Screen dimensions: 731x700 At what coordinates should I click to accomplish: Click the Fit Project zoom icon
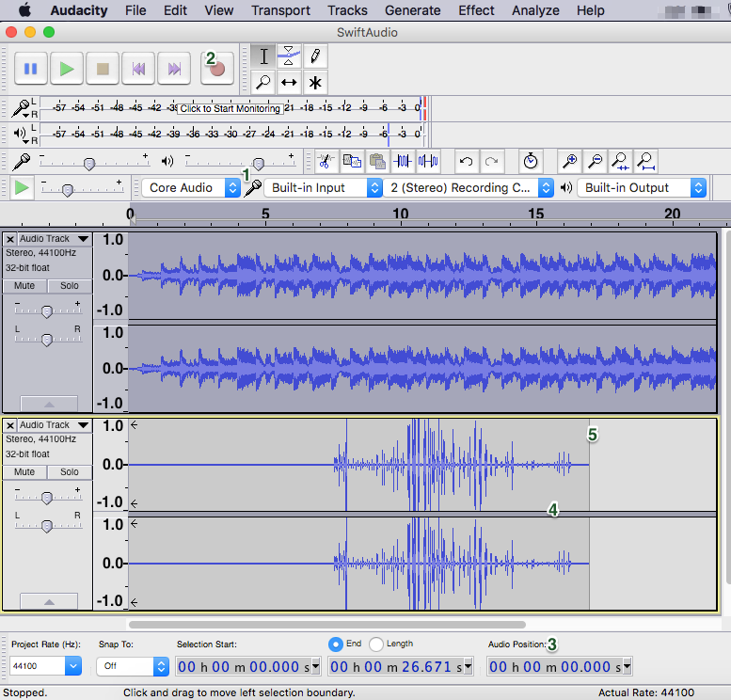pos(646,162)
